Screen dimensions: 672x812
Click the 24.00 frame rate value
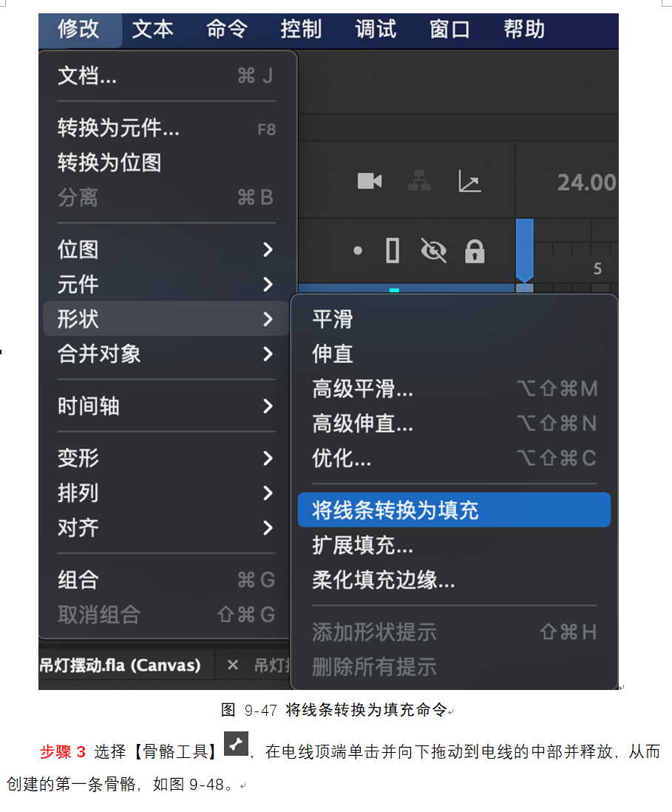586,182
